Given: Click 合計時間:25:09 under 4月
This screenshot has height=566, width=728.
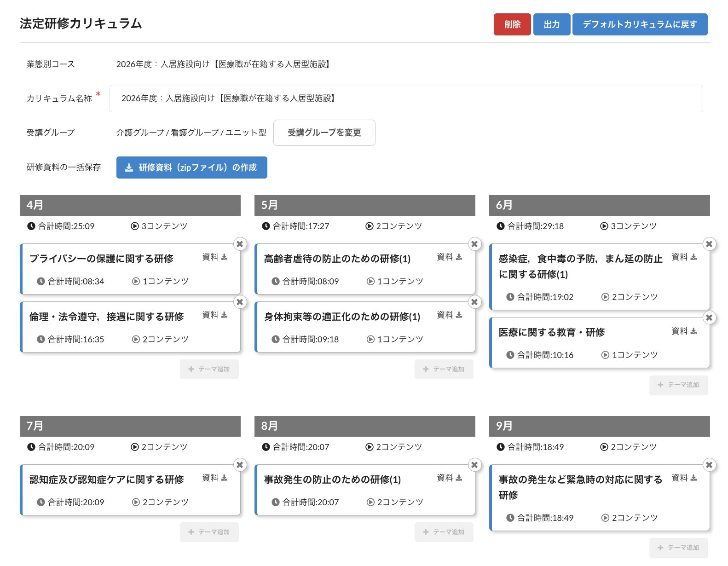Looking at the screenshot, I should [x=61, y=226].
